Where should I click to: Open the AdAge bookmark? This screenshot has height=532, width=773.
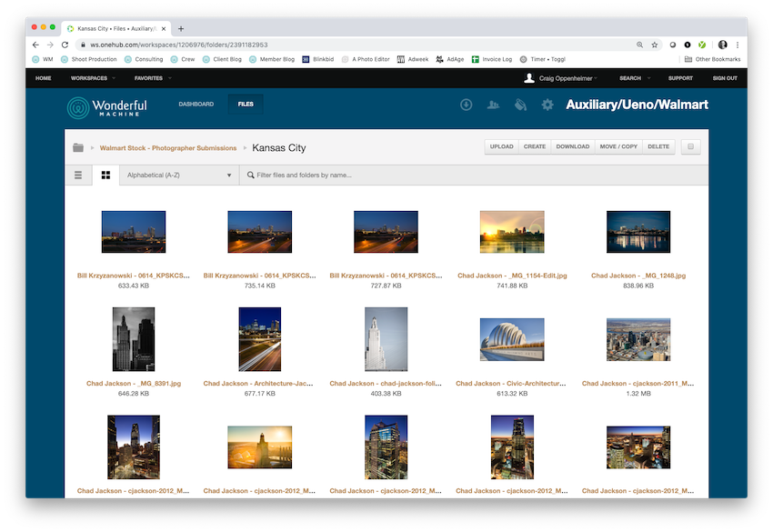[x=450, y=59]
